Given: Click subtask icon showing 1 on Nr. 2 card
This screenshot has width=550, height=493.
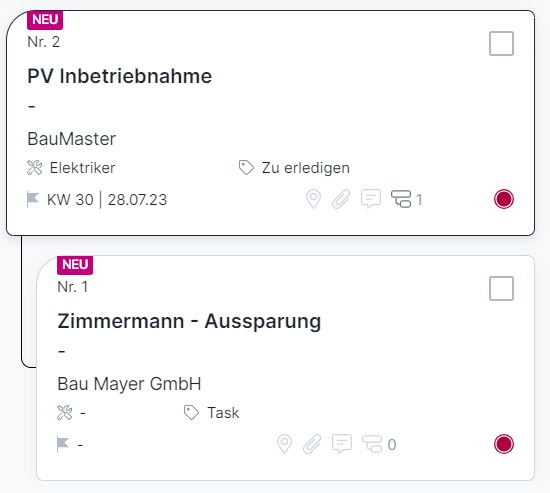Looking at the screenshot, I should (401, 199).
